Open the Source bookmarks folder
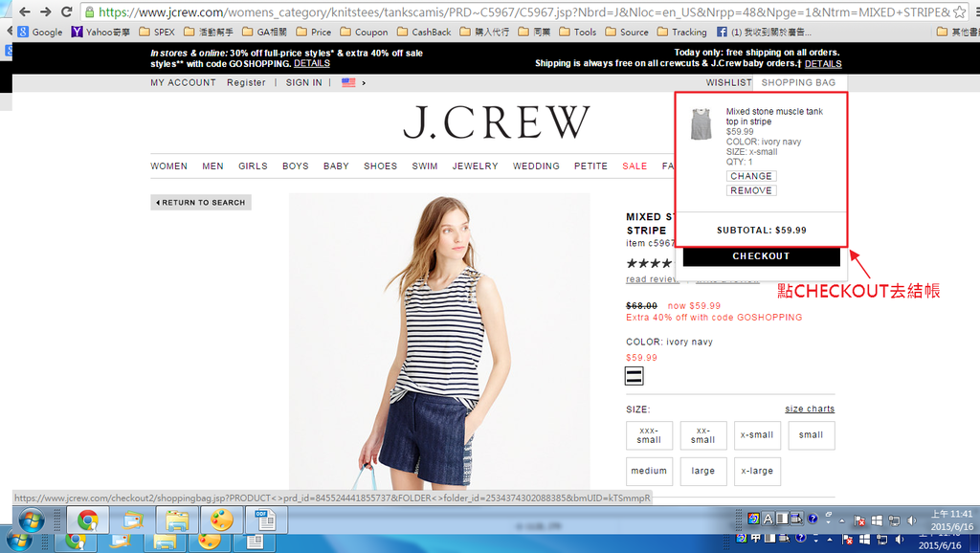Screen dimensions: 980x553 point(627,32)
